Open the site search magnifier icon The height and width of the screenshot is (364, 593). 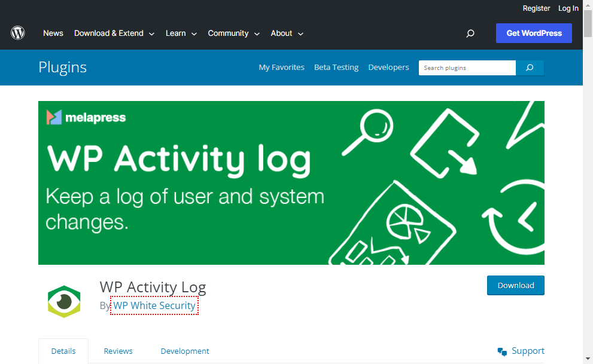click(470, 33)
